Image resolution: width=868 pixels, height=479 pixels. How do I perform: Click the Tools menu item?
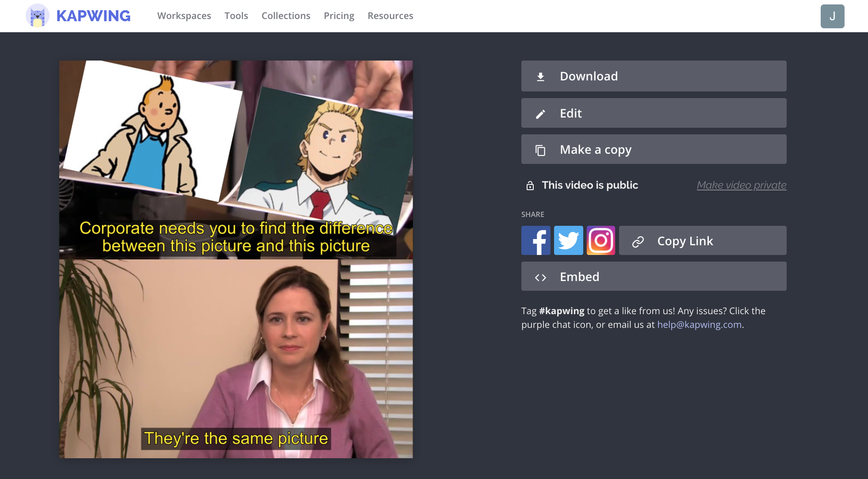click(236, 16)
